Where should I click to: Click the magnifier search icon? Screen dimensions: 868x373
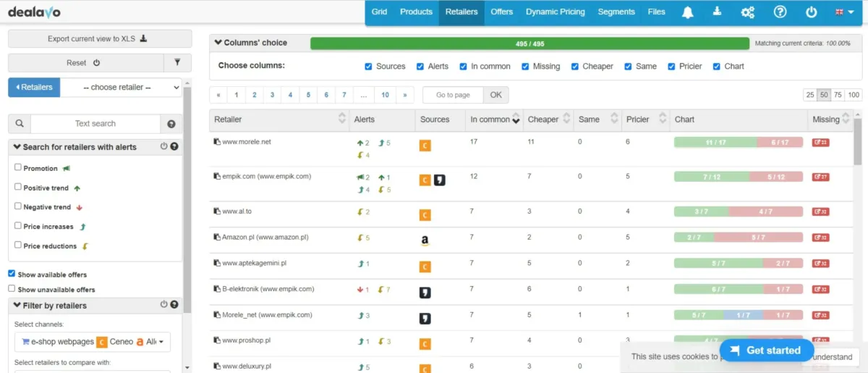click(x=20, y=124)
